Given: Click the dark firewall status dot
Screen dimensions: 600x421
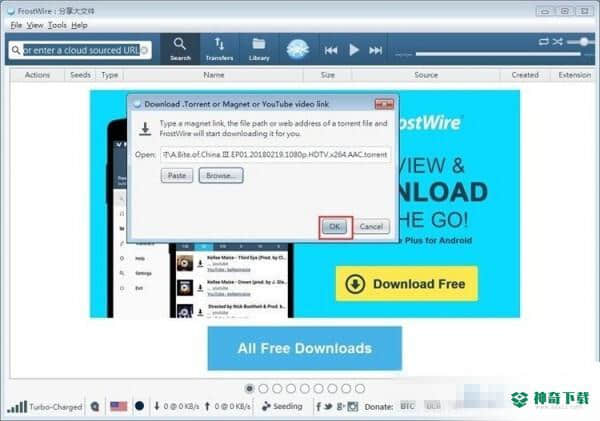Looking at the screenshot, I should pyautogui.click(x=139, y=406).
